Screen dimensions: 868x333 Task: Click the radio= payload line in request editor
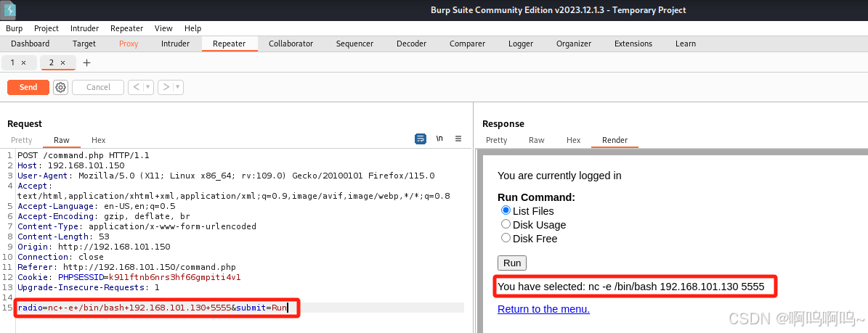tap(153, 308)
